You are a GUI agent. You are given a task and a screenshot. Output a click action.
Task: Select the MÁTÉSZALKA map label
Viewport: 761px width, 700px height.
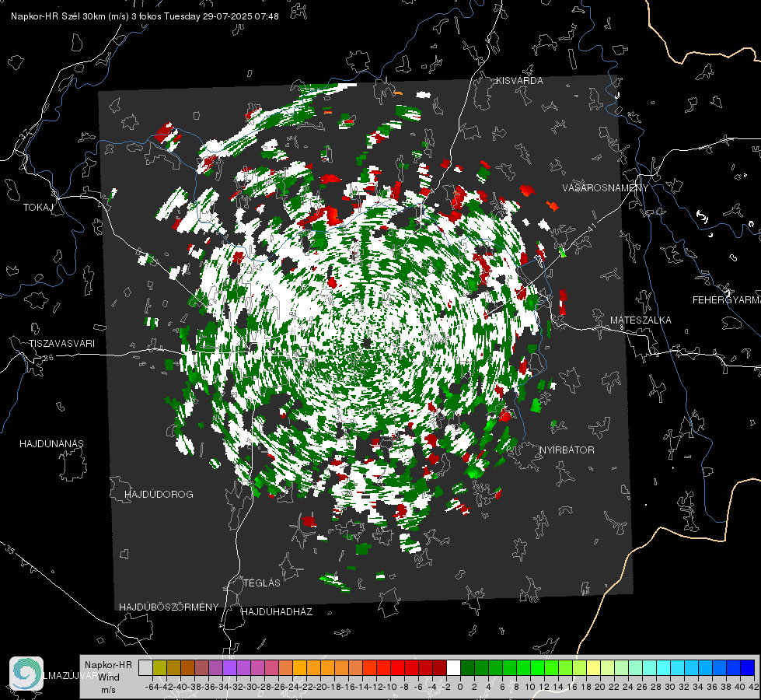(641, 320)
